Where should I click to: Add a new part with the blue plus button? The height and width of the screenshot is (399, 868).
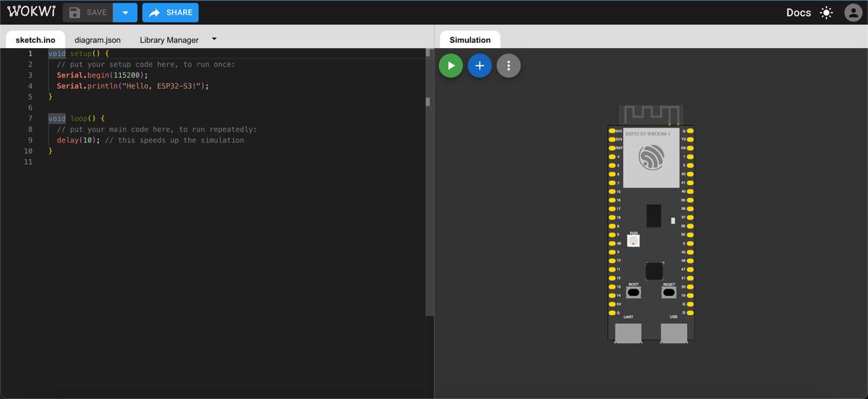tap(479, 66)
